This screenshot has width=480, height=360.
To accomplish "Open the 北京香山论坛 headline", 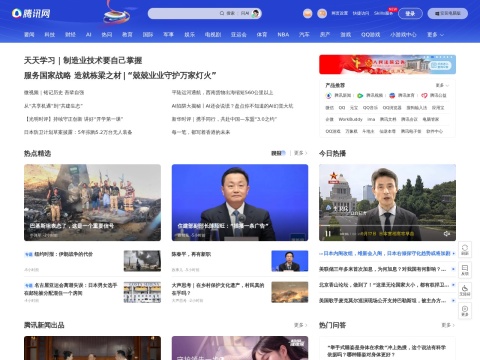I will point(384,285).
